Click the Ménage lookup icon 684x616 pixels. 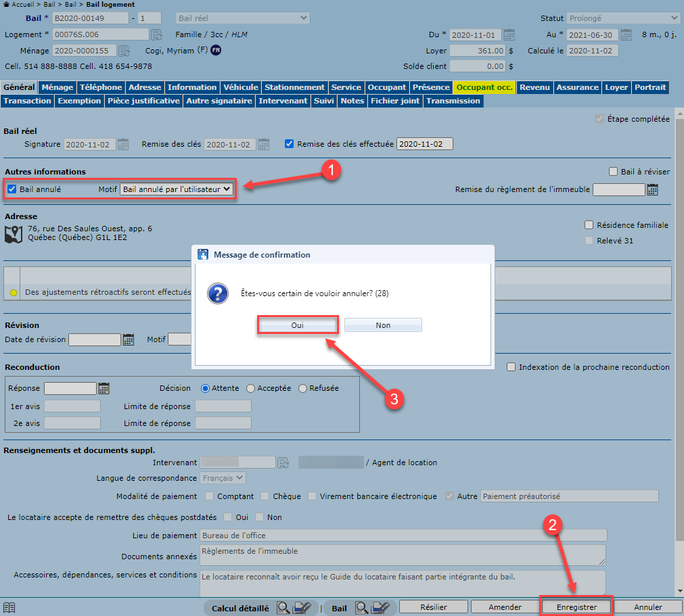click(124, 51)
